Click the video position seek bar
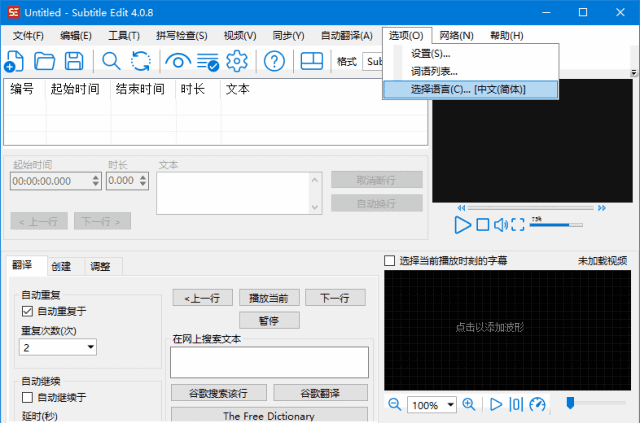 point(531,208)
